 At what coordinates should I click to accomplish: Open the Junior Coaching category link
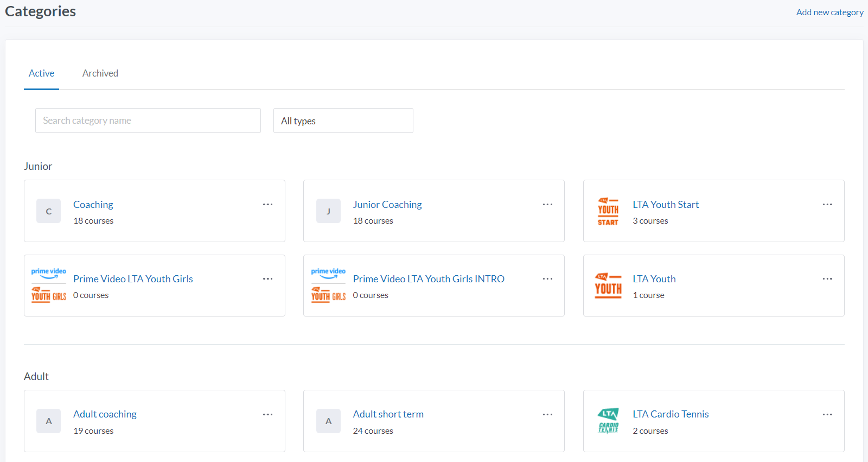(x=387, y=205)
